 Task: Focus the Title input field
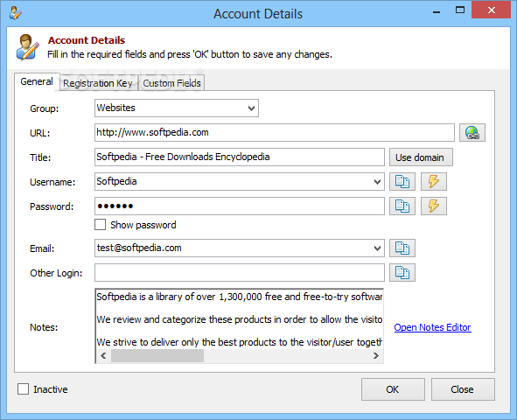click(x=240, y=157)
